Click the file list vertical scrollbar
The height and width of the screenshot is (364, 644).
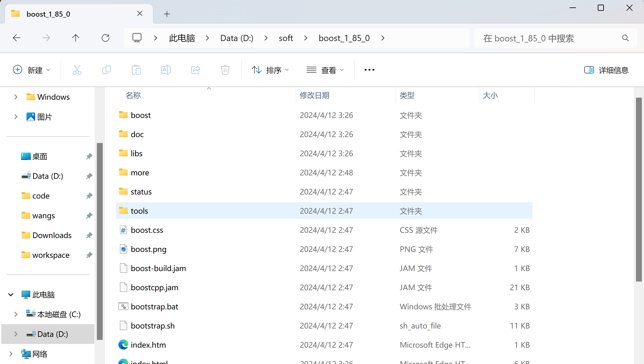coord(639,189)
